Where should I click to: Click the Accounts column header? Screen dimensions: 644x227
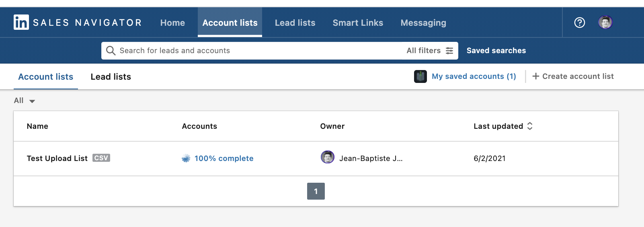click(199, 126)
